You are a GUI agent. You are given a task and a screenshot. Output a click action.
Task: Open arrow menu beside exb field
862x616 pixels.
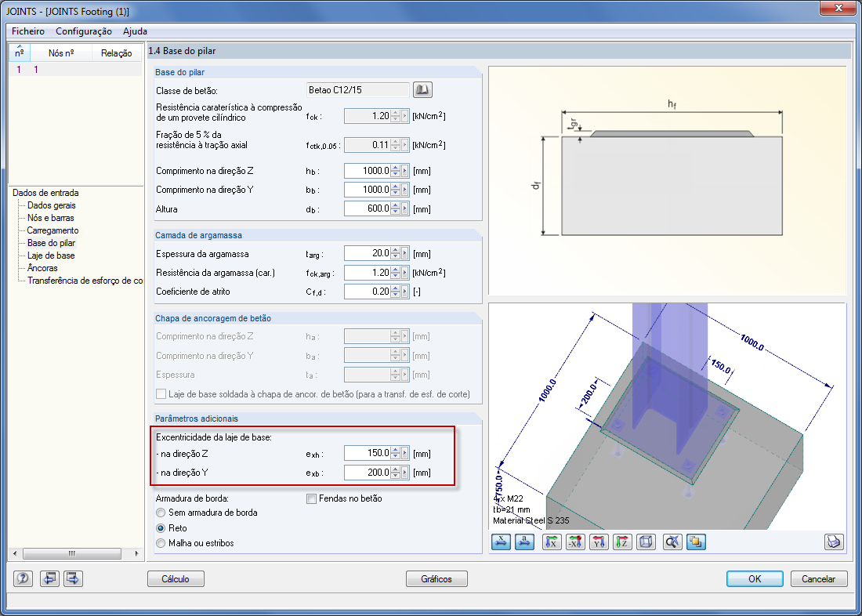click(x=405, y=473)
